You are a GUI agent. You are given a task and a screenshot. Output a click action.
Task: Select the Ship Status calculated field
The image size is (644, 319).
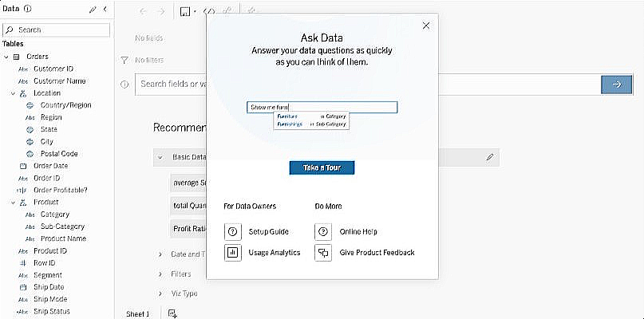click(52, 312)
